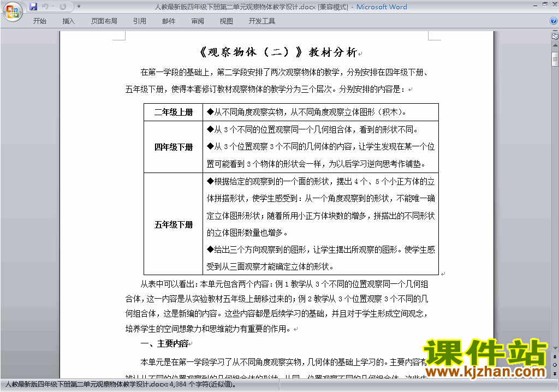559x392 pixels.
Task: Click the status bar character count text
Action: [121, 384]
